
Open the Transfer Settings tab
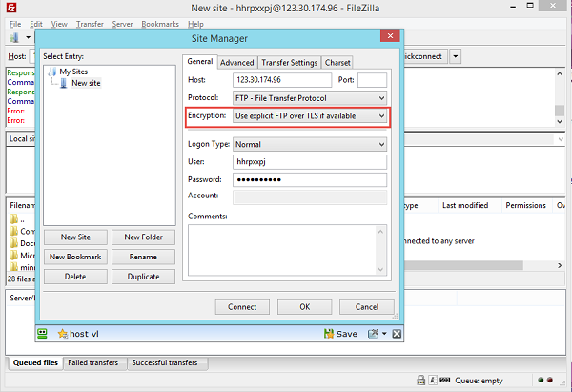pos(289,63)
